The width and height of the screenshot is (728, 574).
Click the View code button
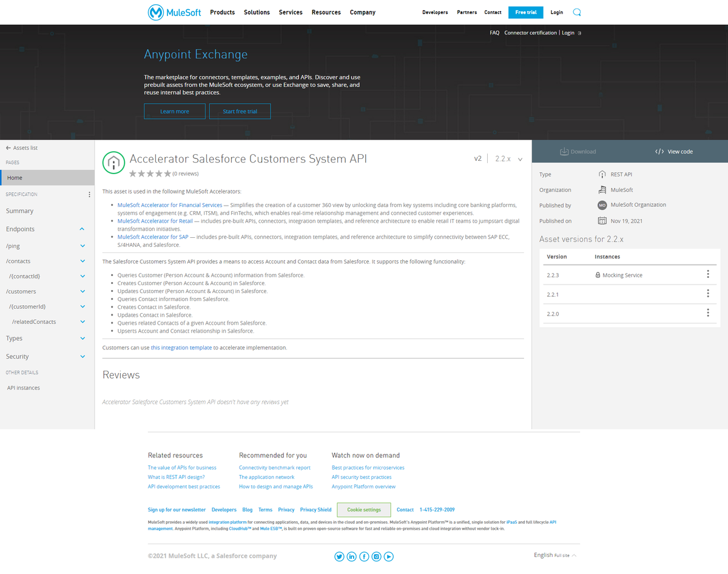673,152
